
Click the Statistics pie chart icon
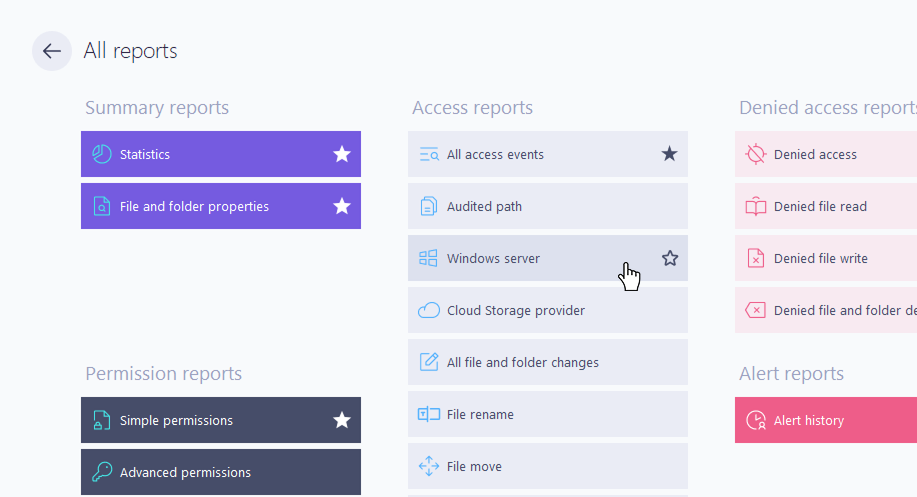[102, 154]
